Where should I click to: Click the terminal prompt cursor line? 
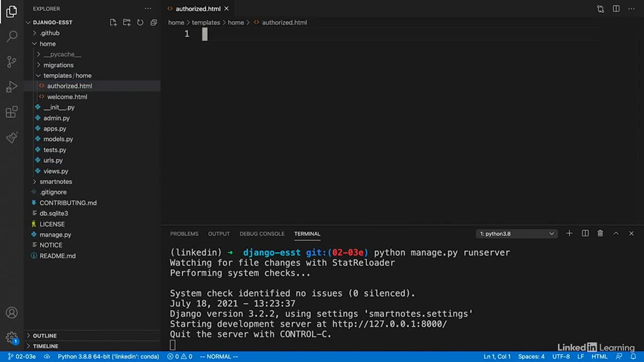coord(173,345)
